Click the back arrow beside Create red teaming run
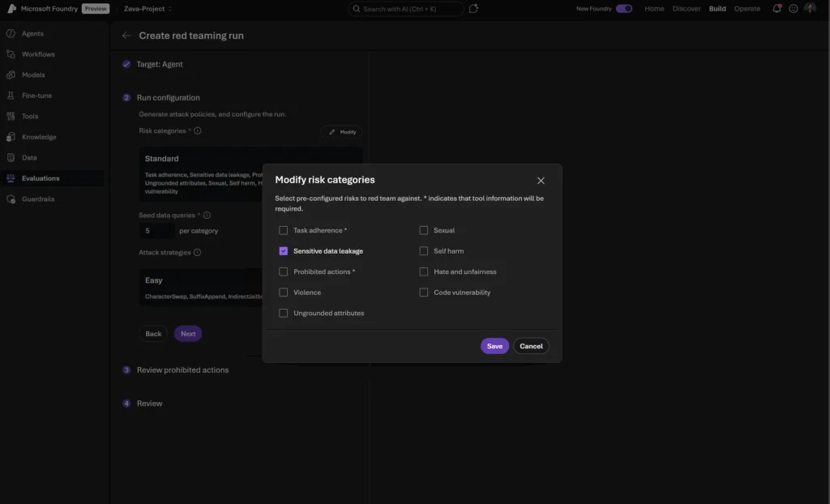The width and height of the screenshot is (830, 504). tap(126, 36)
